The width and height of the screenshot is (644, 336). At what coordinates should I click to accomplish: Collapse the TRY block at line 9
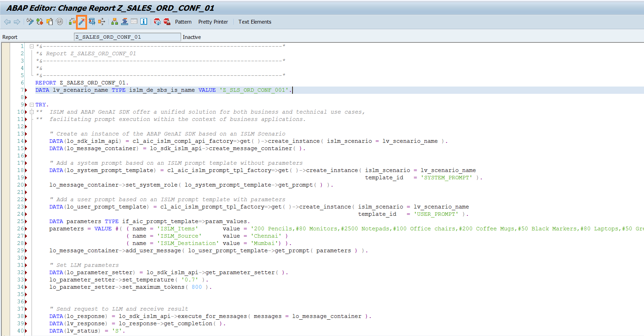(x=32, y=105)
